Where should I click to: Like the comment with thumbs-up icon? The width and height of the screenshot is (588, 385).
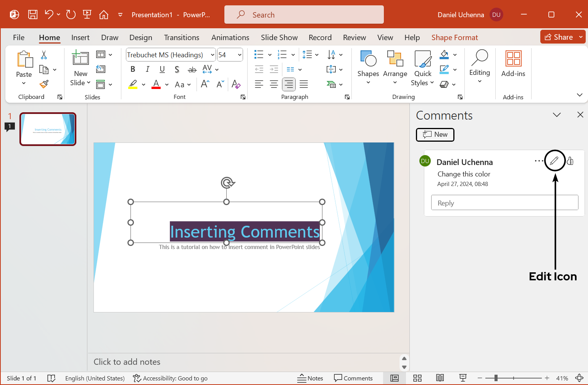pyautogui.click(x=570, y=161)
